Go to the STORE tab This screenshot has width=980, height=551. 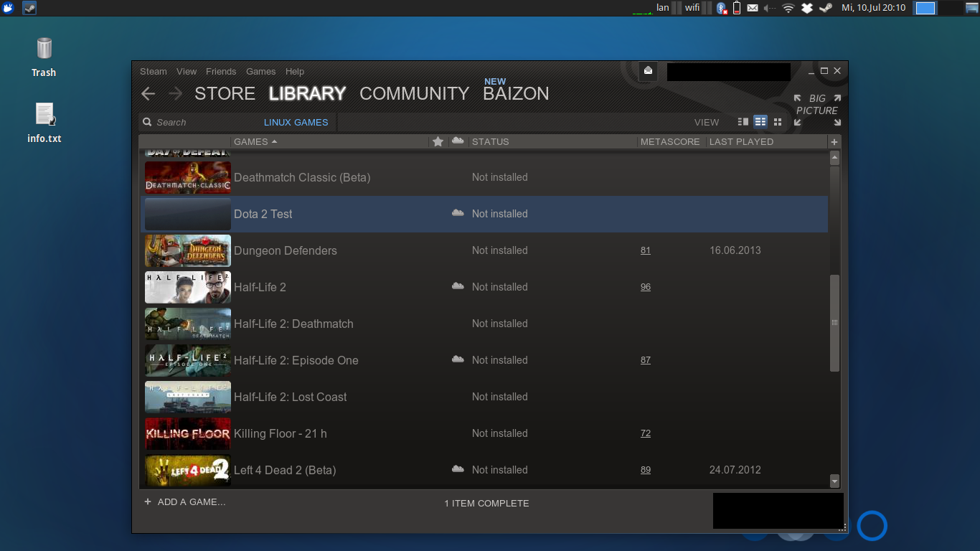tap(225, 94)
